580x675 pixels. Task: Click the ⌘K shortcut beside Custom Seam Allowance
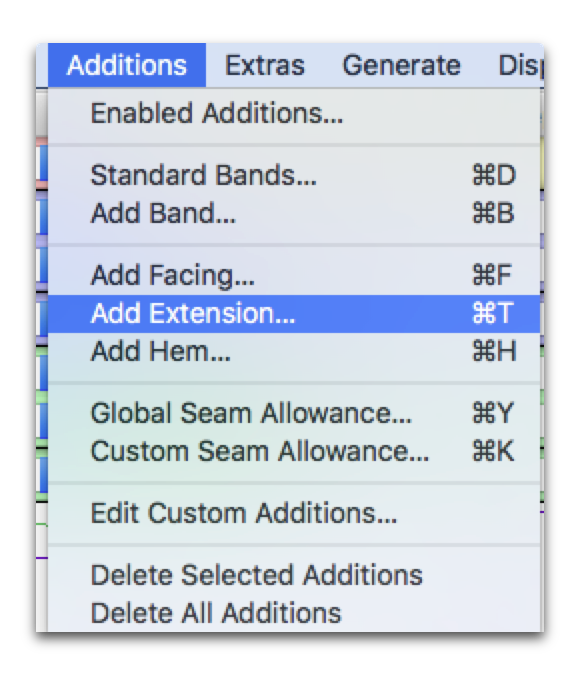tap(493, 451)
